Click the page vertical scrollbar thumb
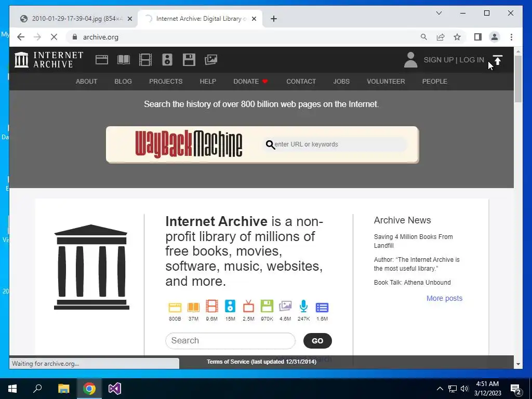 (x=518, y=79)
